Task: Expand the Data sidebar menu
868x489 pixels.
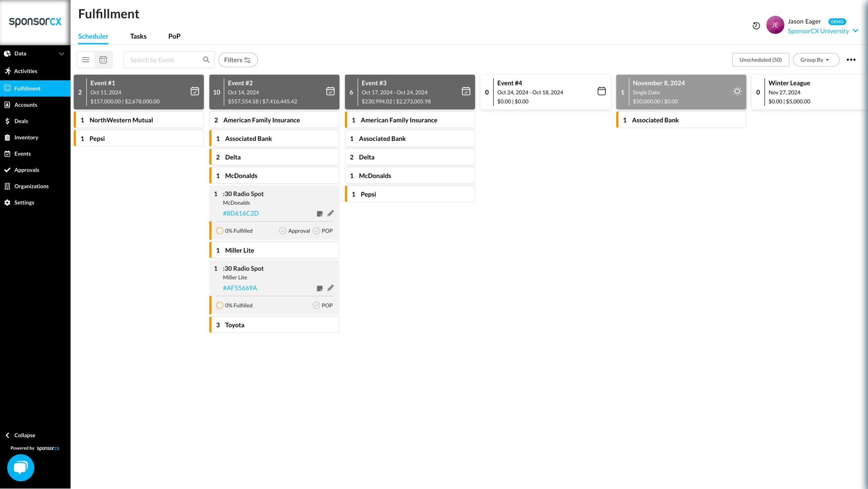Action: coord(35,54)
